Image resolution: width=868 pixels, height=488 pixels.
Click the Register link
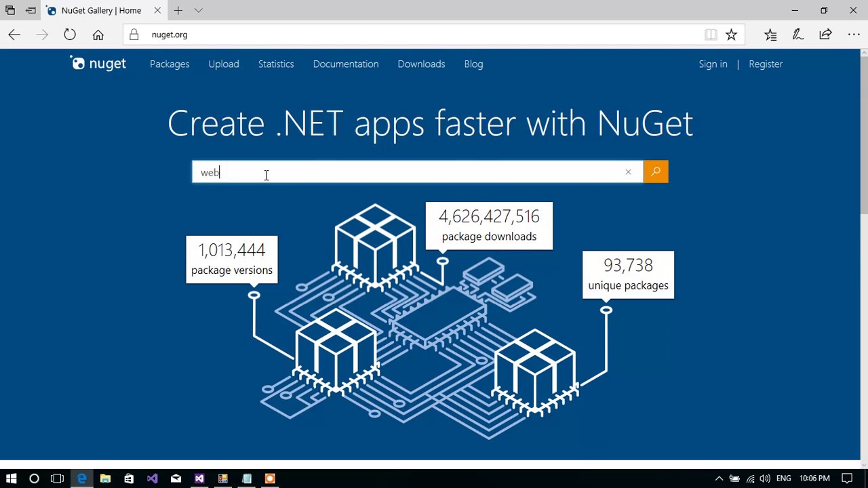(x=766, y=64)
